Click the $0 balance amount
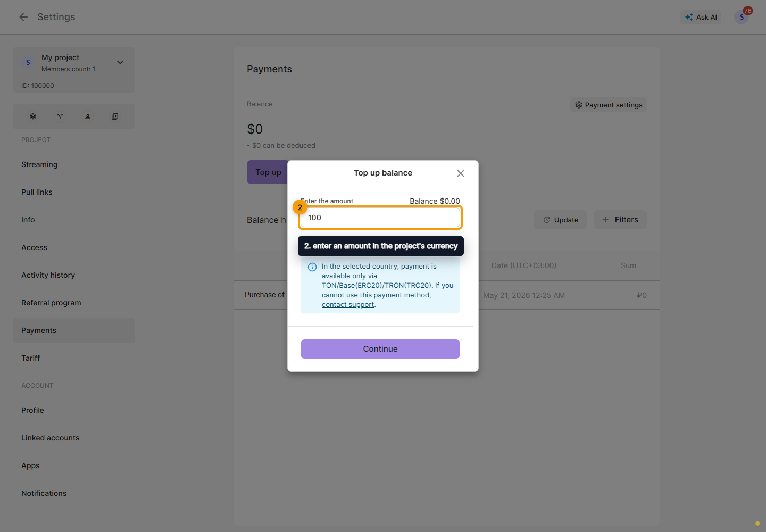Image resolution: width=766 pixels, height=532 pixels. [255, 129]
